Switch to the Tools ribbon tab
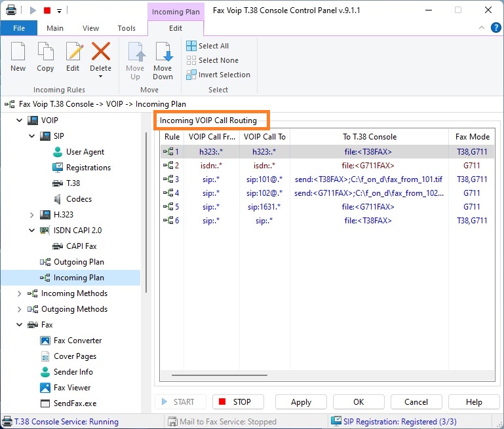Viewport: 504px width, 429px height. [x=126, y=28]
